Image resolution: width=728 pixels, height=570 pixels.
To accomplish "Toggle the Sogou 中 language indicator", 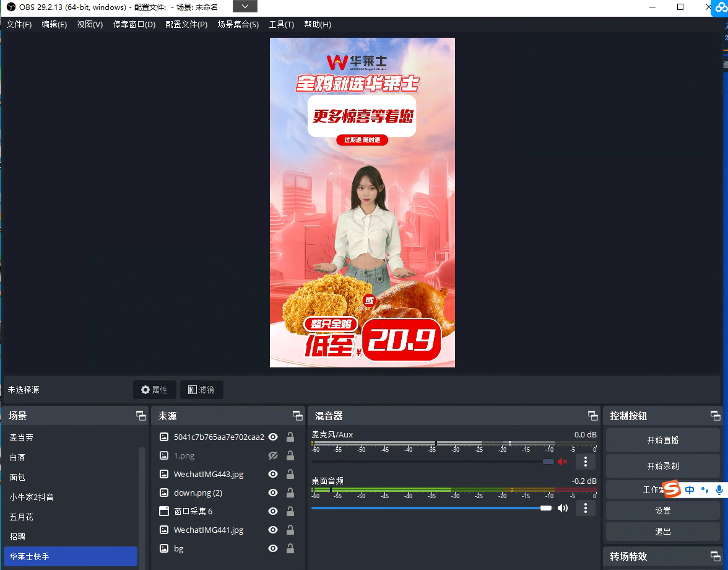I will pos(690,489).
